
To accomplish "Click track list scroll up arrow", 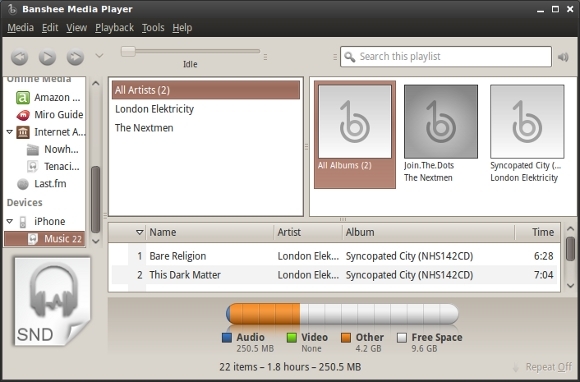I will pyautogui.click(x=570, y=229).
